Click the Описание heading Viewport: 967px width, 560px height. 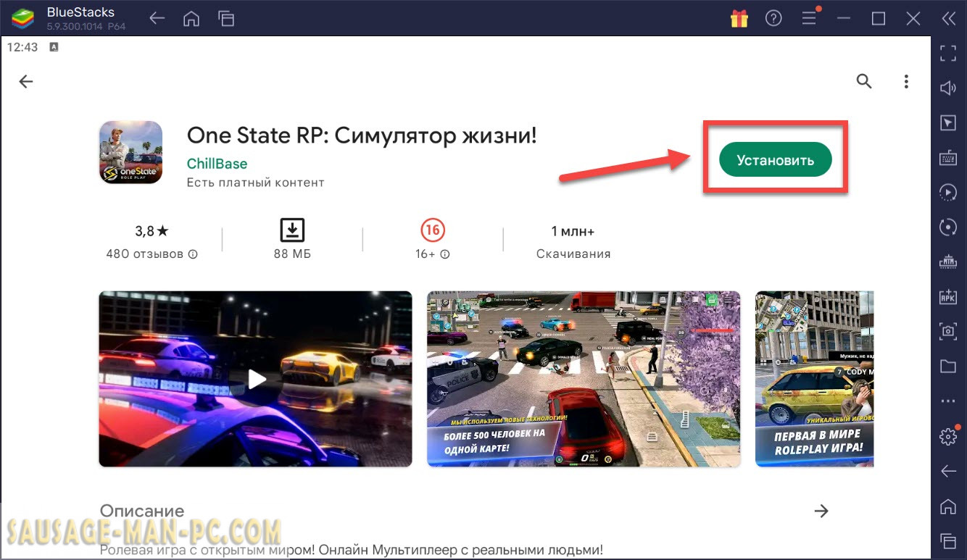coord(142,511)
